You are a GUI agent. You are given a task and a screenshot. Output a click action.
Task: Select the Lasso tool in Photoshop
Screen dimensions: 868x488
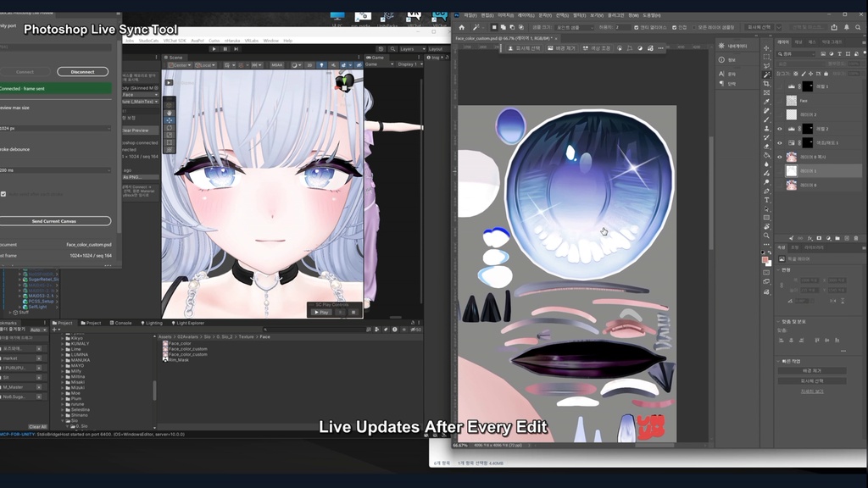pos(766,66)
